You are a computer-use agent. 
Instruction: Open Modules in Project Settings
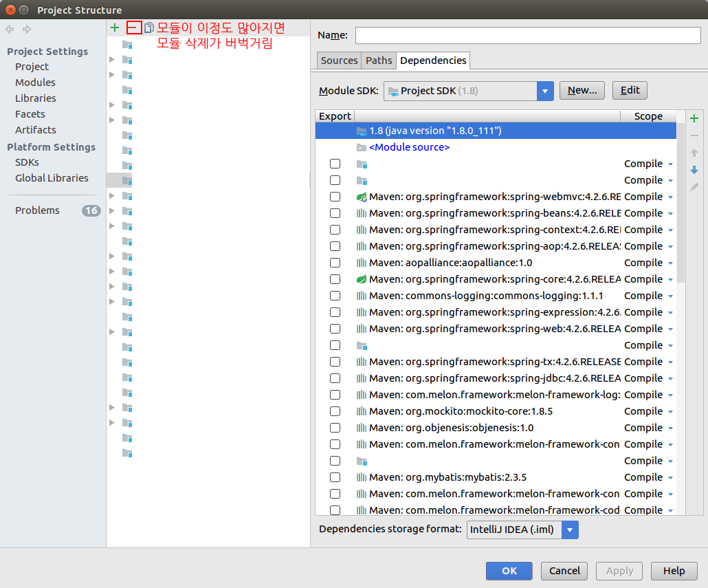tap(35, 83)
